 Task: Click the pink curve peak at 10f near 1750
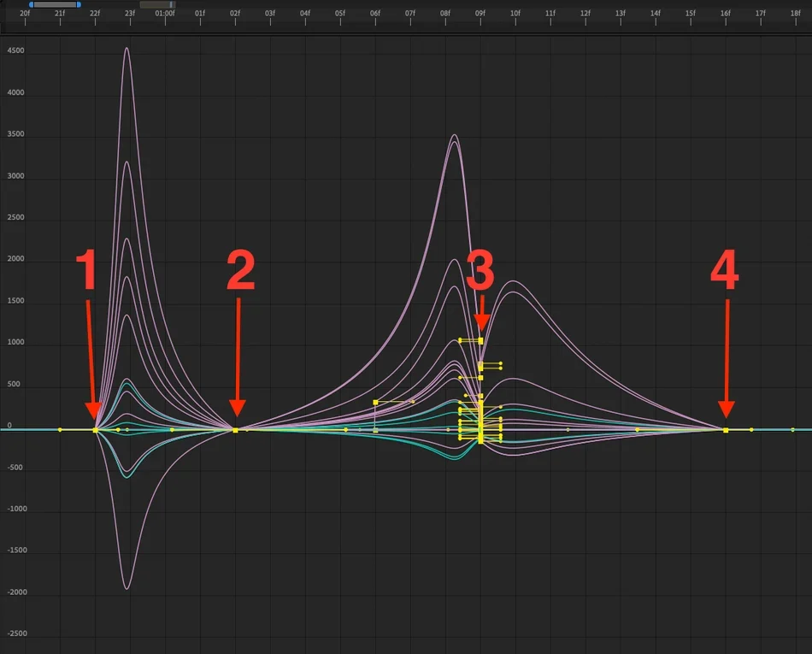pos(513,281)
